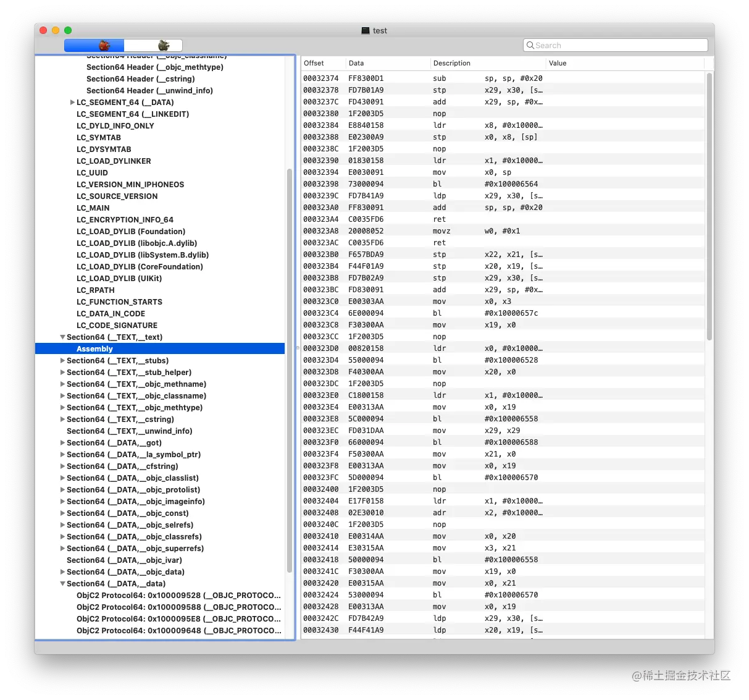
Task: Select LC_FUNCTION_STARTS row
Action: [160, 302]
